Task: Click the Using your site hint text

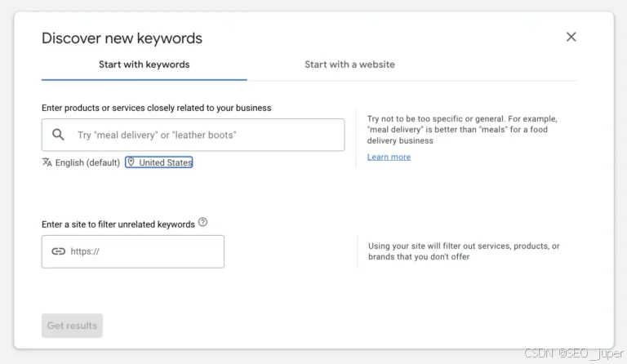Action: click(x=464, y=251)
